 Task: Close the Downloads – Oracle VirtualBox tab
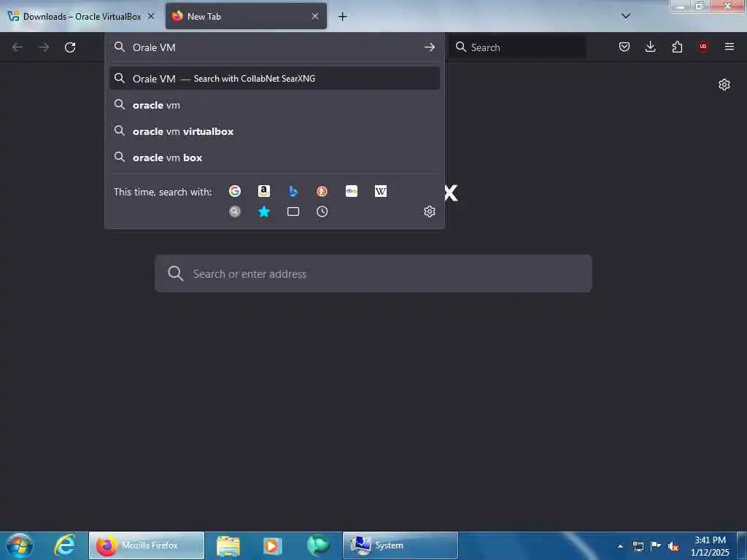pos(150,16)
